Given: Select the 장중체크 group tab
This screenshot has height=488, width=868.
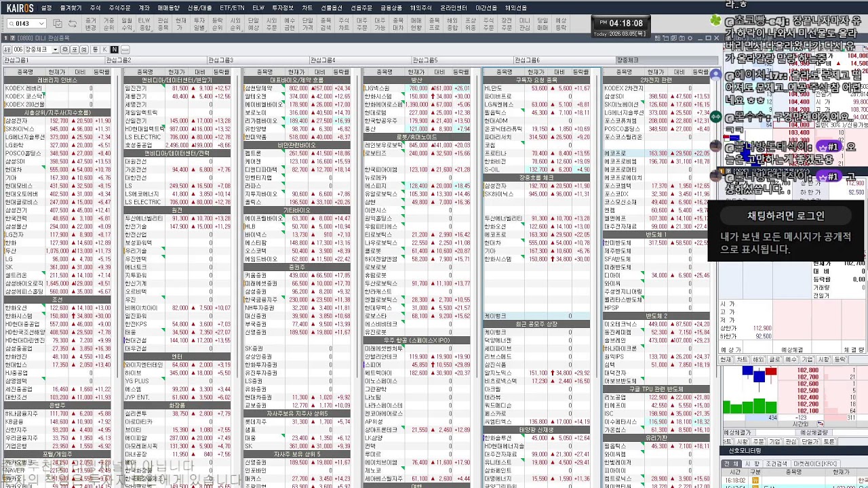Looking at the screenshot, I should tap(666, 60).
